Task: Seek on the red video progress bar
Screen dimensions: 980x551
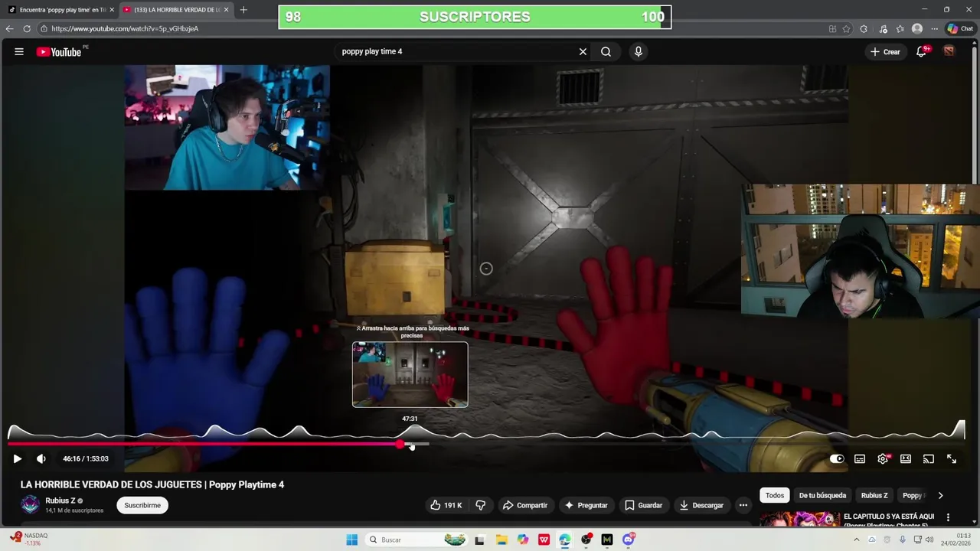Action: (204, 444)
